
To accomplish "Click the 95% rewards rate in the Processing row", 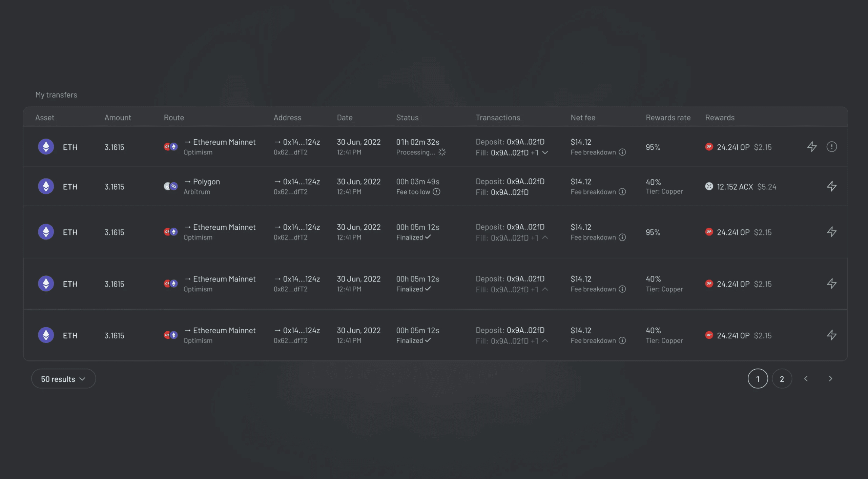I will pos(653,147).
